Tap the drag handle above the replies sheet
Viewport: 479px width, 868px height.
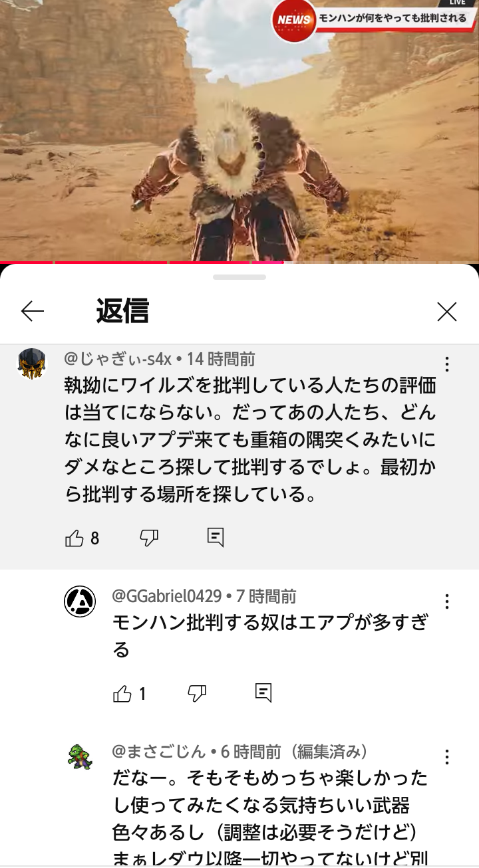point(239,276)
